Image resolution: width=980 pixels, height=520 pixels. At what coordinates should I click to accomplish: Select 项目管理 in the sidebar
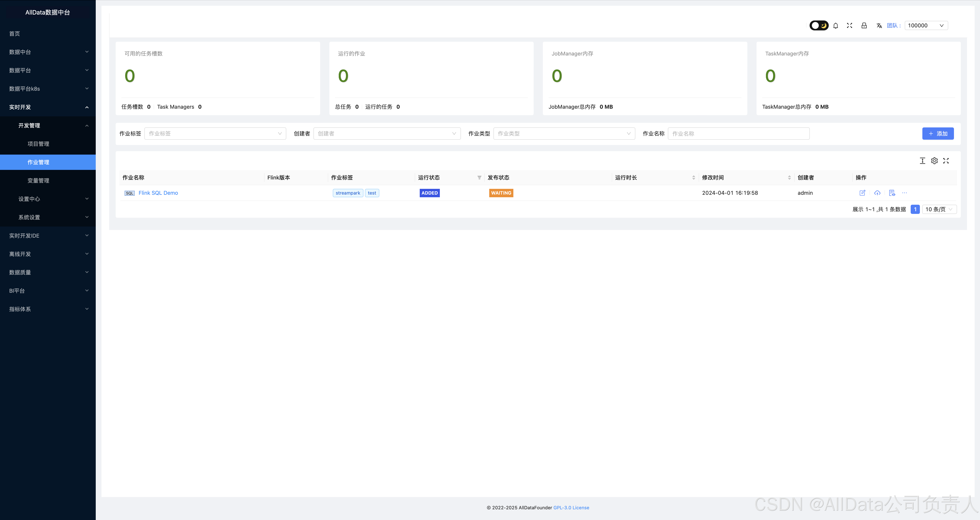pyautogui.click(x=38, y=144)
